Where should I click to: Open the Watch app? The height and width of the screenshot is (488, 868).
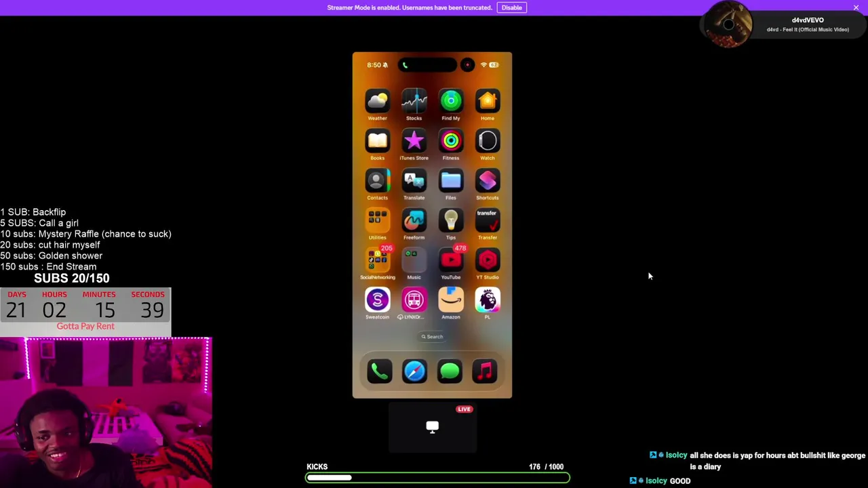coord(488,142)
